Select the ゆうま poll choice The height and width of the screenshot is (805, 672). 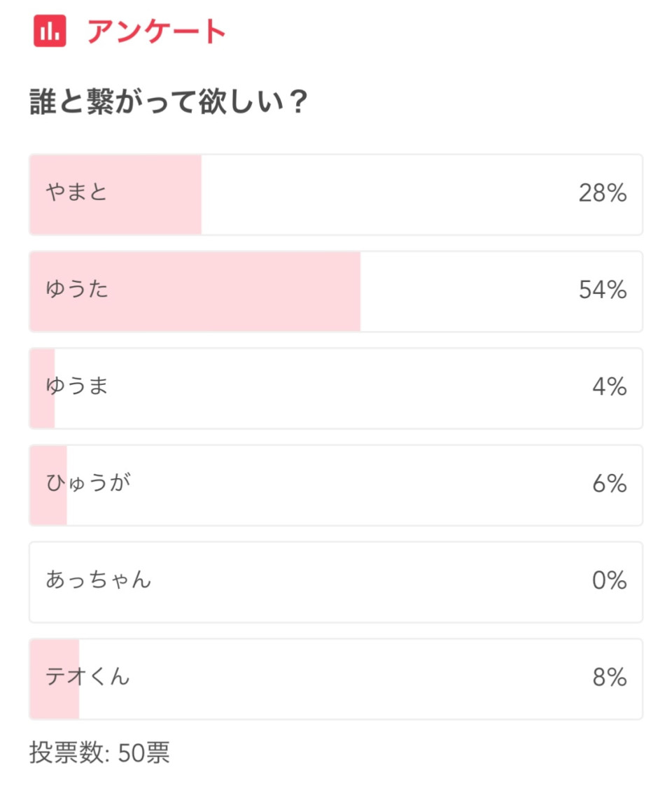(x=77, y=386)
